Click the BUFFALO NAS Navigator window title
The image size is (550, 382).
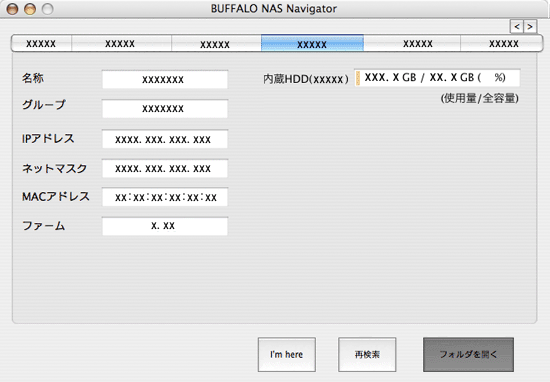tap(274, 8)
